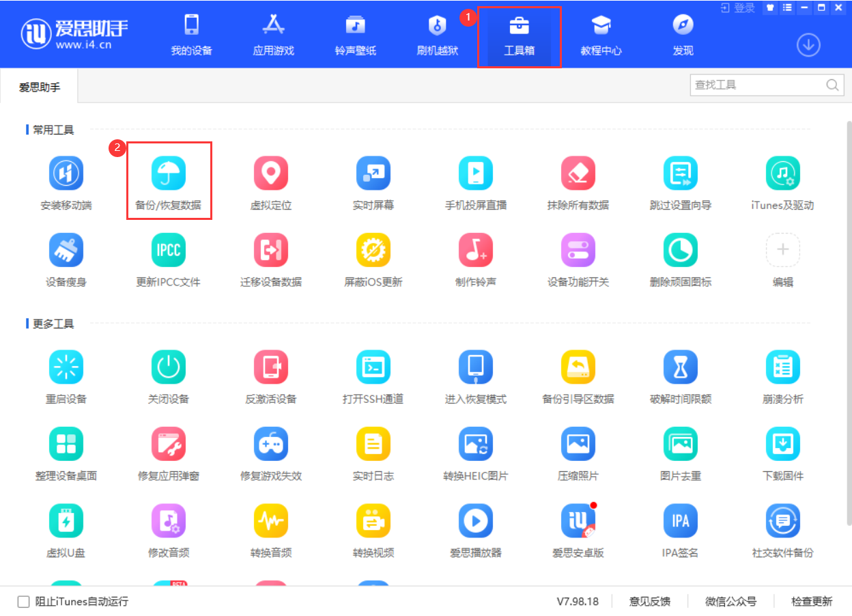
Task: Launch the 转换HEIC图片 converter
Action: click(x=476, y=452)
